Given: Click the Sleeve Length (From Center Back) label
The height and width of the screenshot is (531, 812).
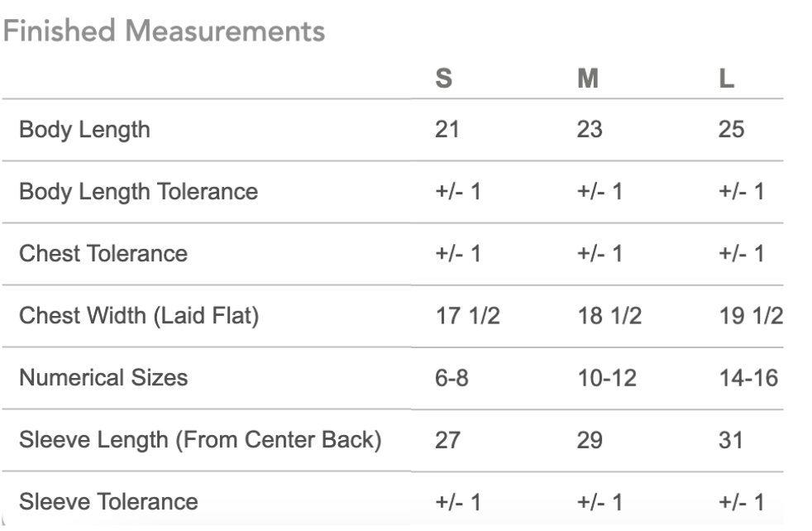Looking at the screenshot, I should click(x=200, y=440).
